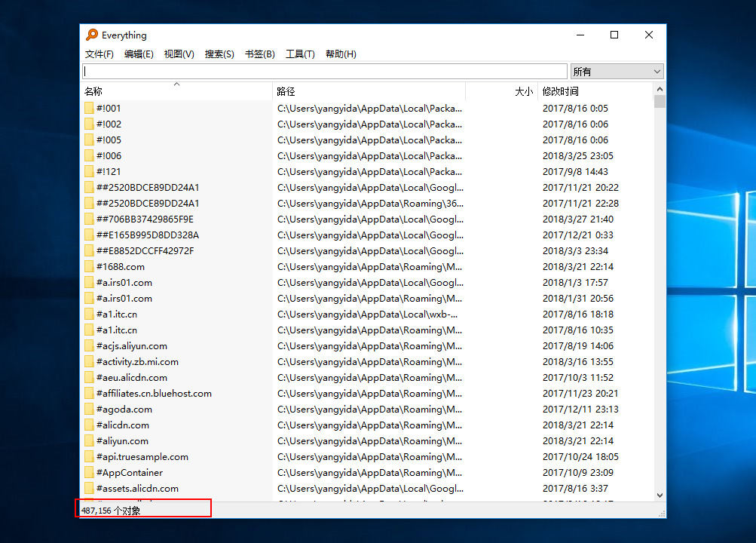Select the folder icon next to #!002
Image resolution: width=756 pixels, height=543 pixels.
(x=89, y=124)
